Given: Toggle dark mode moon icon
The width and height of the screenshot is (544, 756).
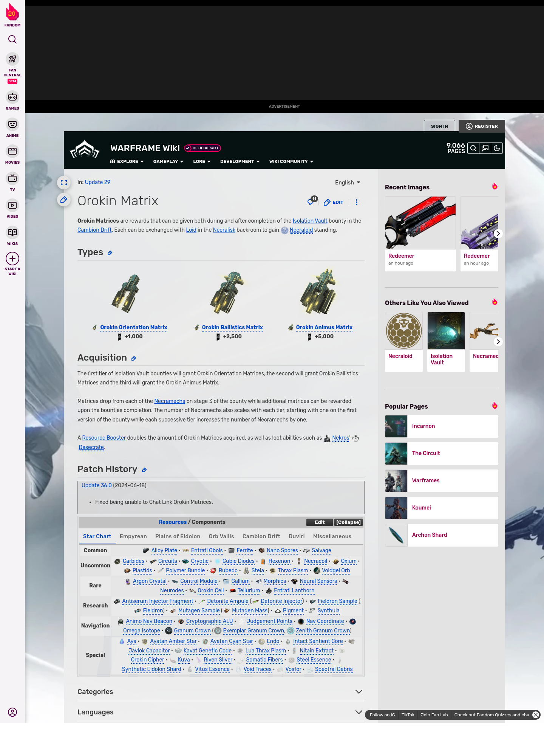Looking at the screenshot, I should coord(497,148).
